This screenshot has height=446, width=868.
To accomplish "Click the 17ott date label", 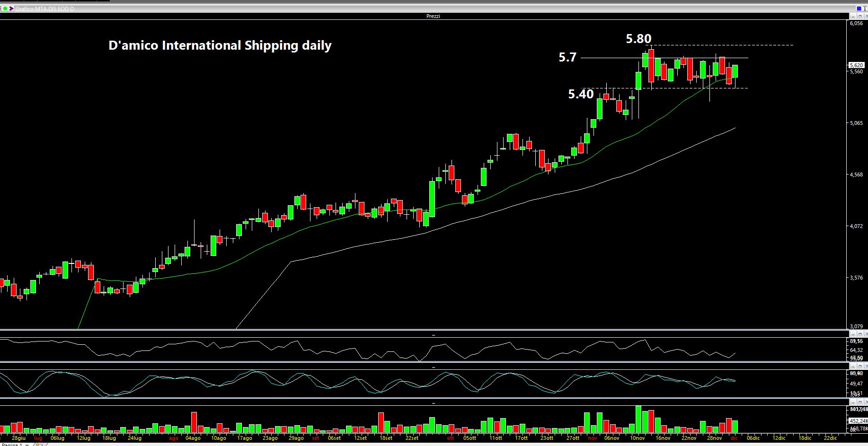I will [x=521, y=438].
